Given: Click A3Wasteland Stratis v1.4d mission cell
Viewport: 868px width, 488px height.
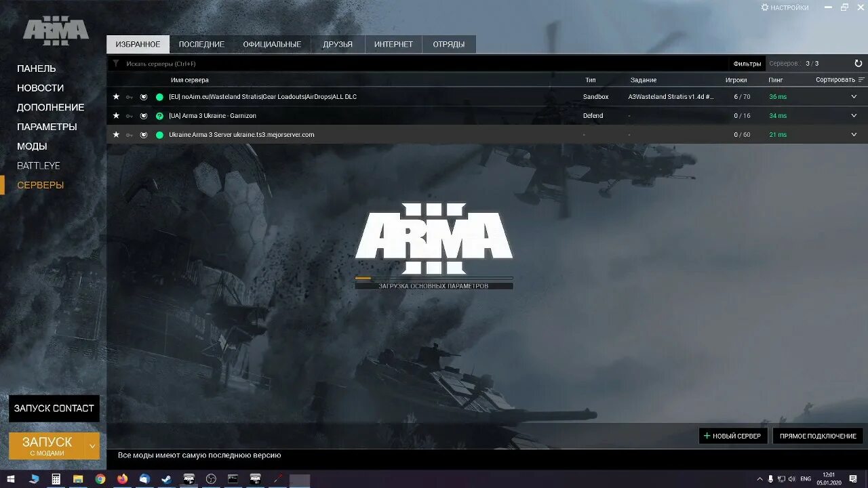Looking at the screenshot, I should click(x=671, y=97).
